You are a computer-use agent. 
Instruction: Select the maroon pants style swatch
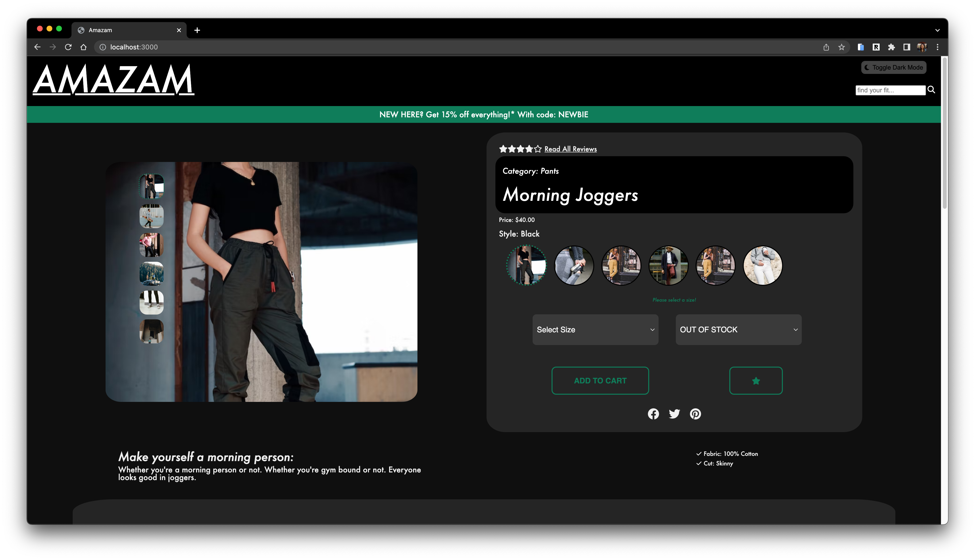[668, 265]
